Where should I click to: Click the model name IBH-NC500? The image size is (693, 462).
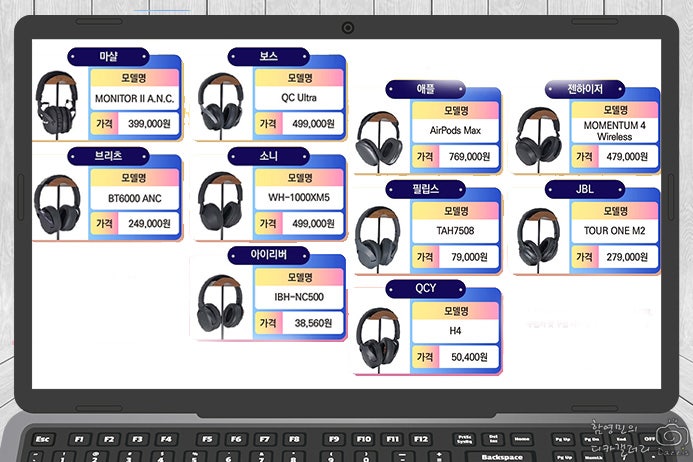(299, 297)
